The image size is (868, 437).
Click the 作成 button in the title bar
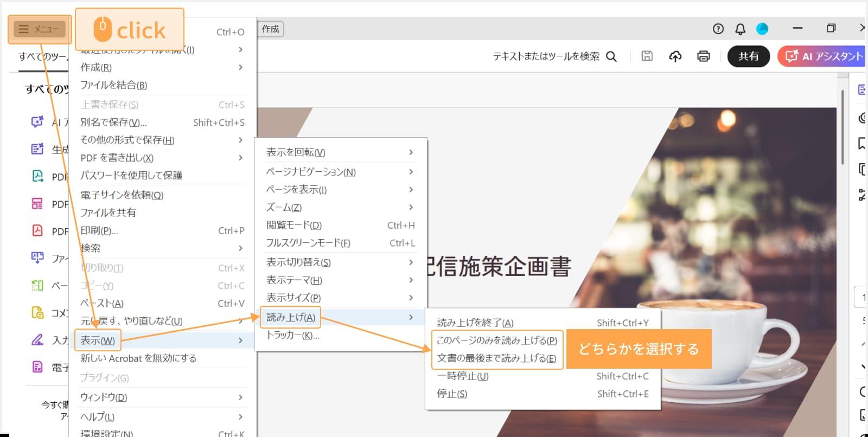270,29
